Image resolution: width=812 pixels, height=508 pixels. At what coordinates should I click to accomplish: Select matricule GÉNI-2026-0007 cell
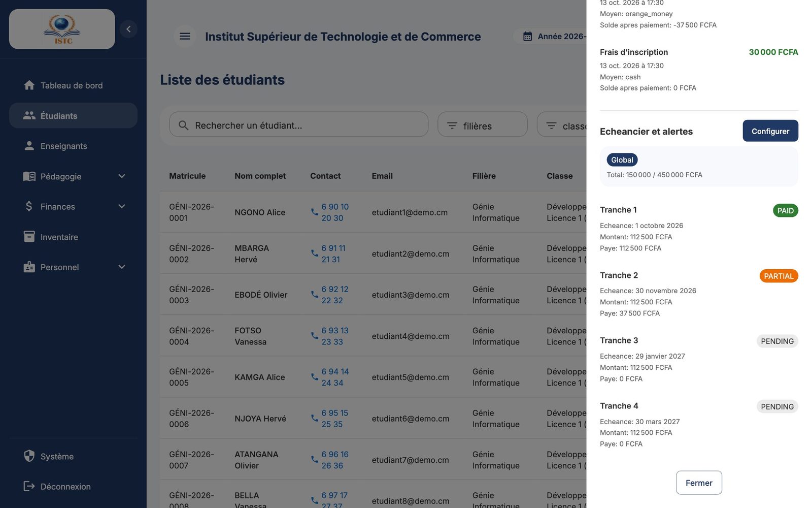191,460
